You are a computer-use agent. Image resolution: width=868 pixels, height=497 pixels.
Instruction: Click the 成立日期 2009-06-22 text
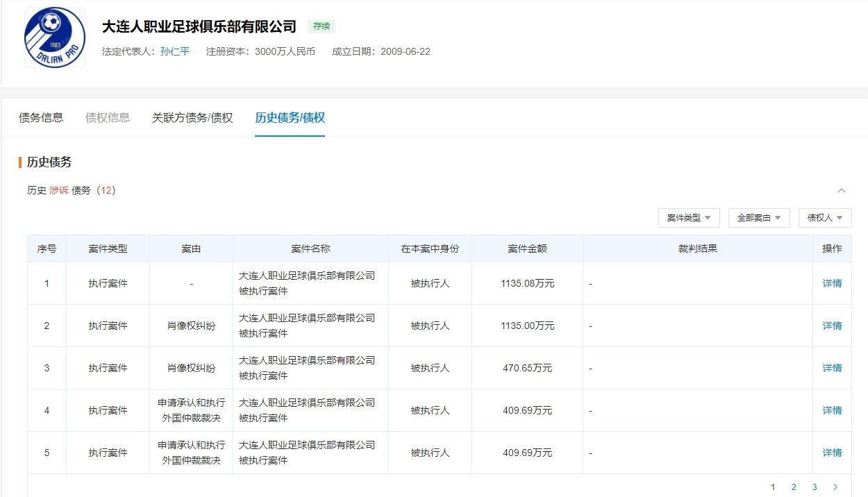(x=381, y=51)
